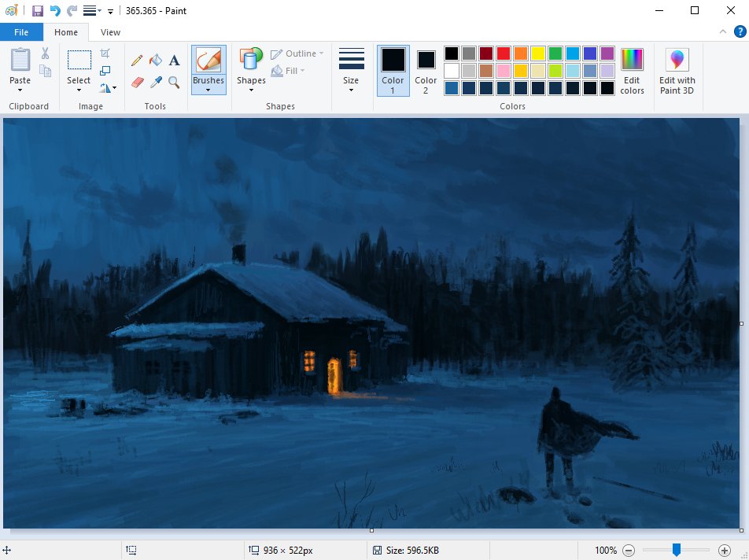
Task: Click the Size line thickness icon
Action: coord(351,59)
